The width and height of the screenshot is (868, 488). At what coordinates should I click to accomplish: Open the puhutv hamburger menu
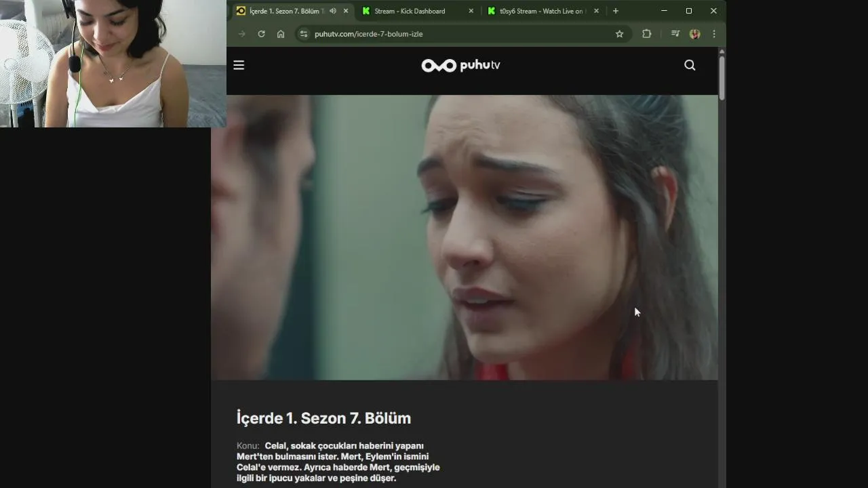(239, 65)
